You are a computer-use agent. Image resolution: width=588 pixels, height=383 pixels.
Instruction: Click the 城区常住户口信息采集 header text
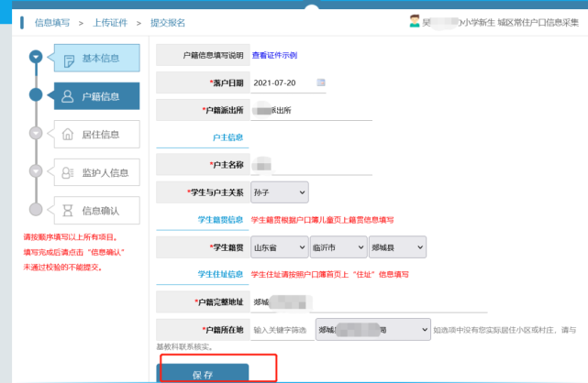pyautogui.click(x=538, y=23)
